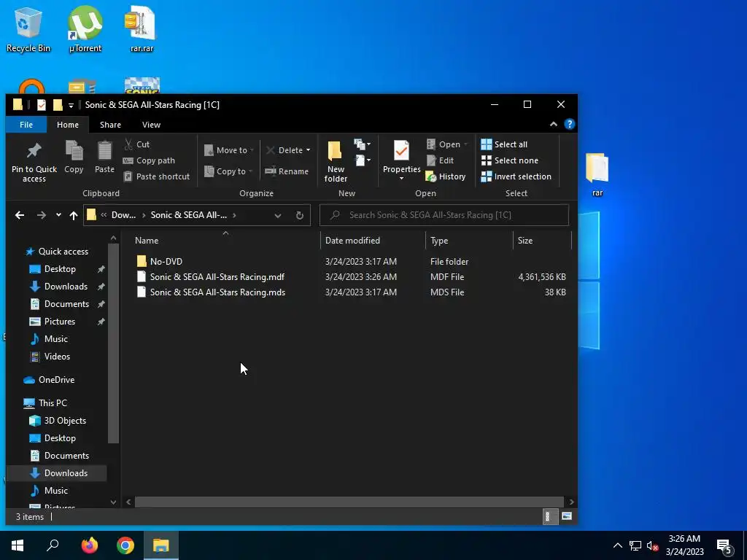
Task: Open the New item dropdown icon
Action: tap(362, 144)
